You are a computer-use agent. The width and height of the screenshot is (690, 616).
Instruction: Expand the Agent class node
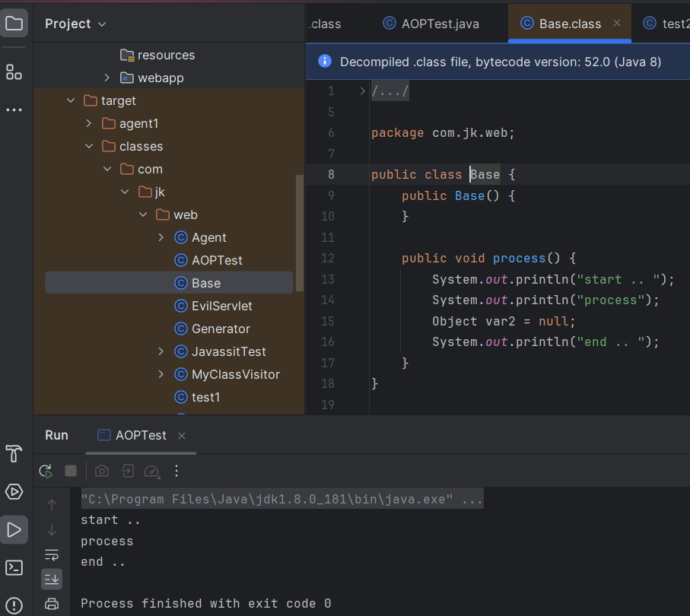pos(161,237)
